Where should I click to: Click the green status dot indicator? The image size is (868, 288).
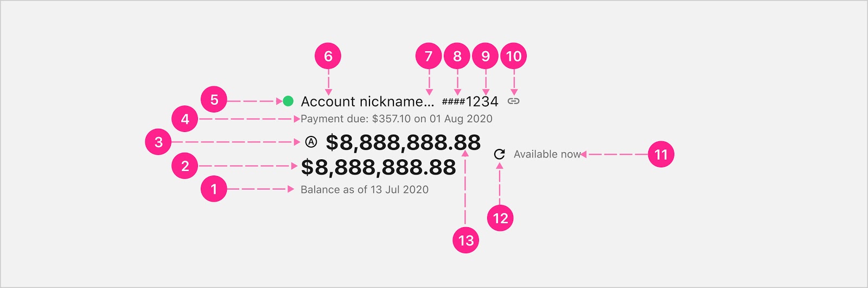pos(288,101)
